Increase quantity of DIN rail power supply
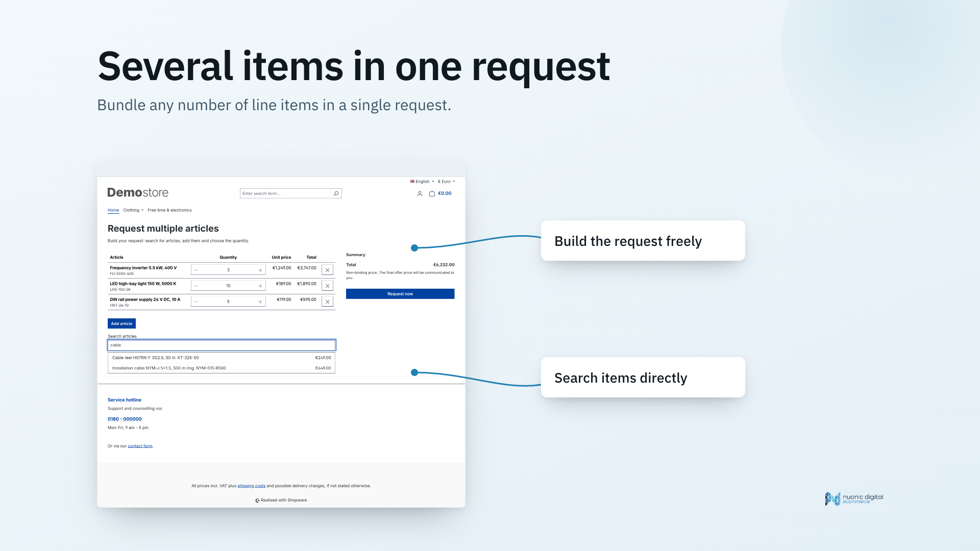Image resolution: width=980 pixels, height=551 pixels. click(x=260, y=302)
